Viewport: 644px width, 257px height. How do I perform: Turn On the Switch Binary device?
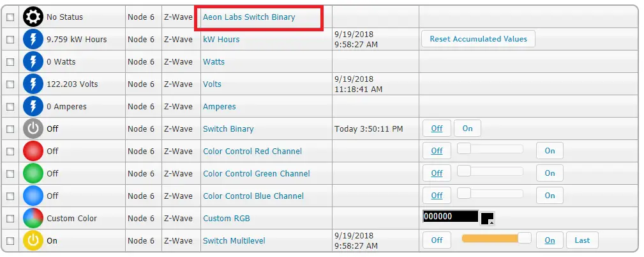pyautogui.click(x=467, y=128)
